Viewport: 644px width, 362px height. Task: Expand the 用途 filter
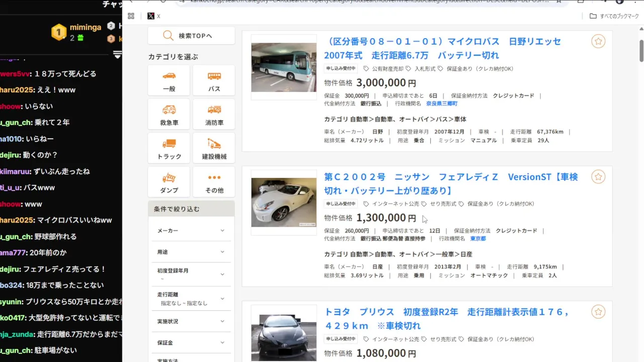coord(191,252)
